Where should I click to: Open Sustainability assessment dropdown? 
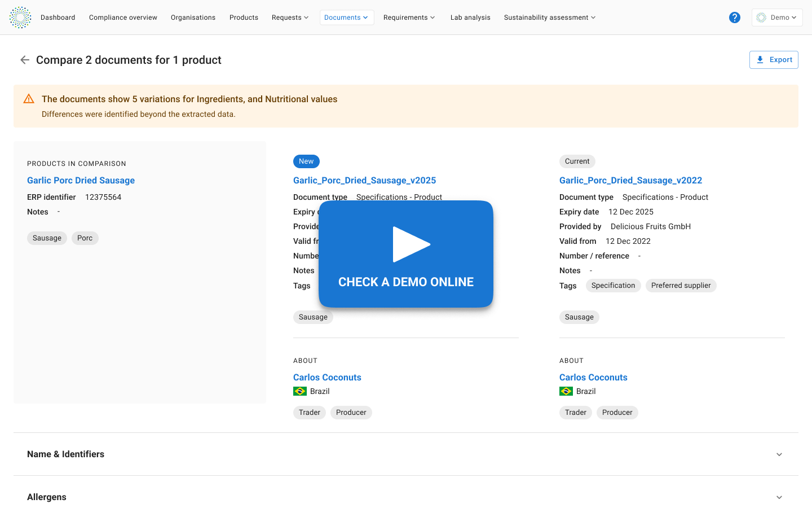point(550,17)
